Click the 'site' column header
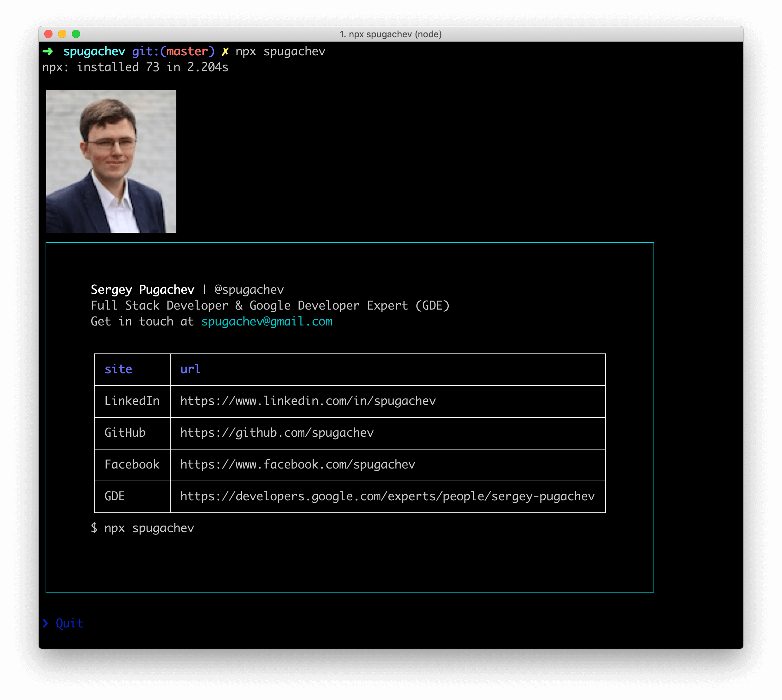This screenshot has height=700, width=782. tap(118, 369)
